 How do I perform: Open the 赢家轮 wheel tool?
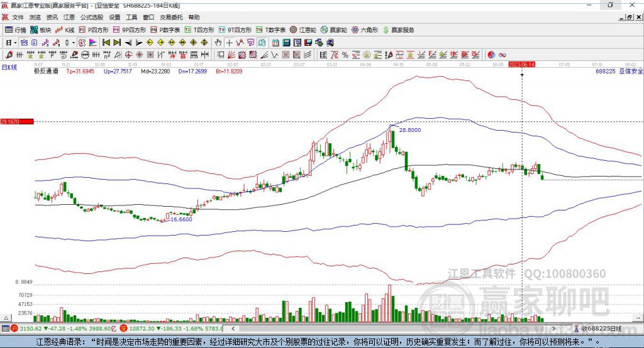[334, 30]
